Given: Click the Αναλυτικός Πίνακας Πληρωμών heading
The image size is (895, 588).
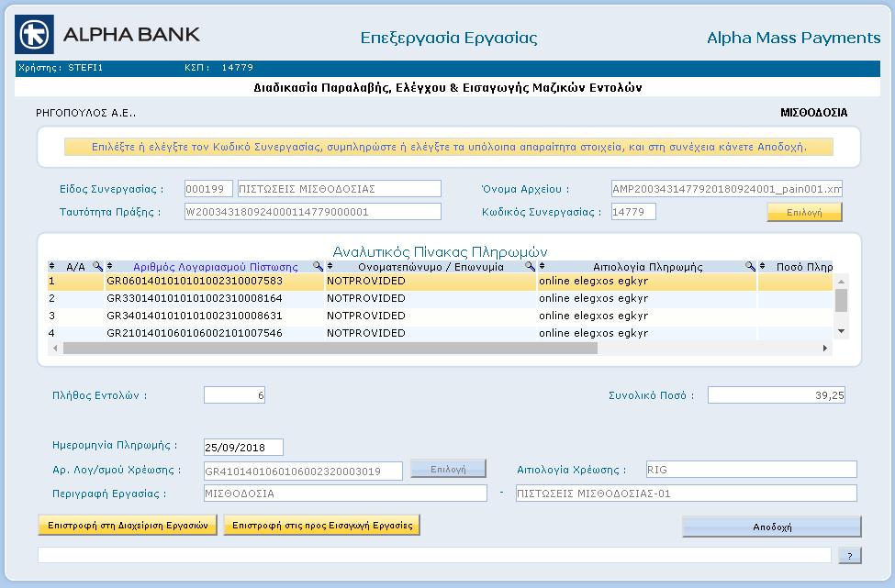Looking at the screenshot, I should [440, 251].
